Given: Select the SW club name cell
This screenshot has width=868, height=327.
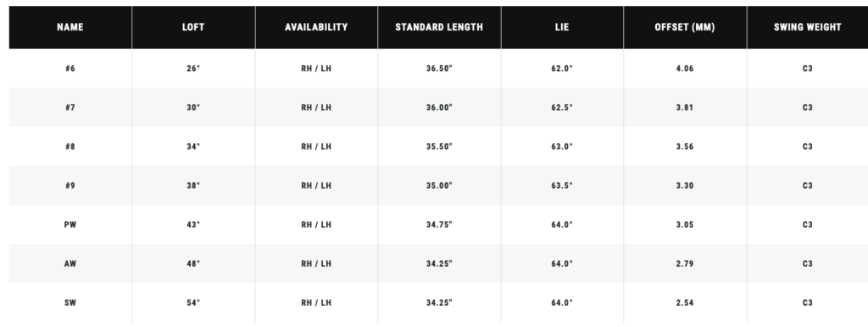Looking at the screenshot, I should pos(70,302).
